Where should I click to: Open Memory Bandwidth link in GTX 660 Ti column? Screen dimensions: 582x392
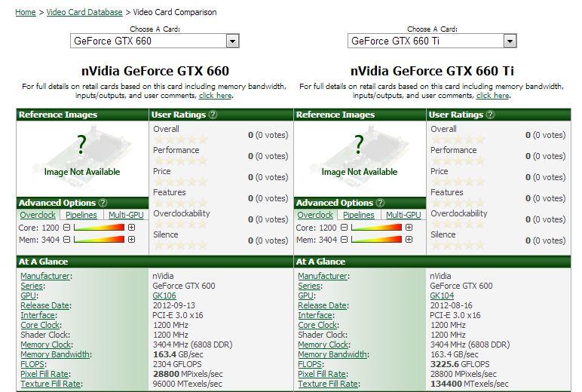(x=332, y=354)
